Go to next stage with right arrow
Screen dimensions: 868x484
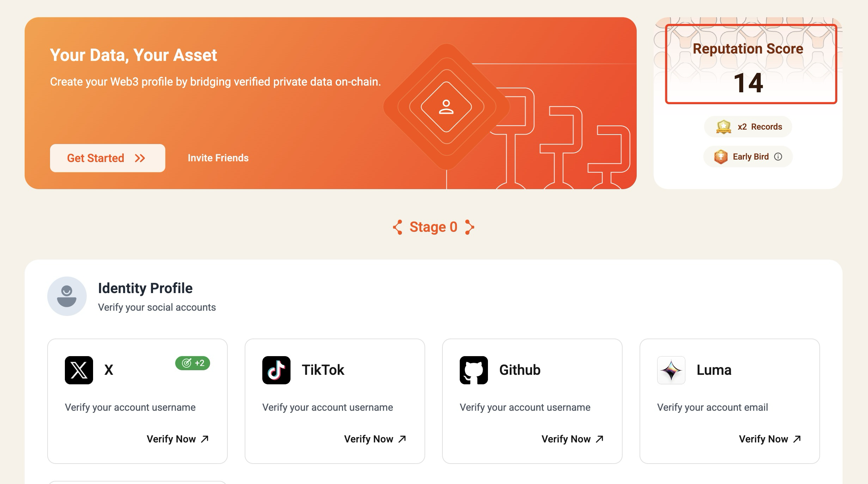tap(470, 227)
